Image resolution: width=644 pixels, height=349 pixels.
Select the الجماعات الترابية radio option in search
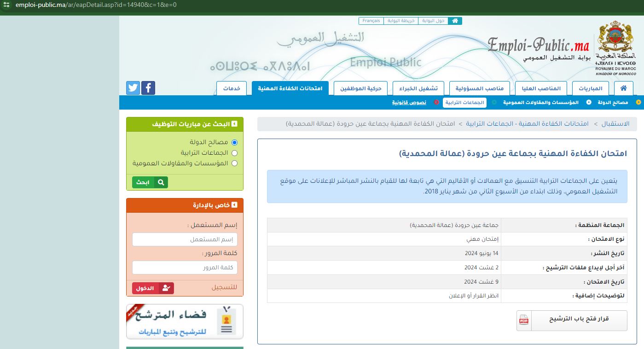pos(235,153)
